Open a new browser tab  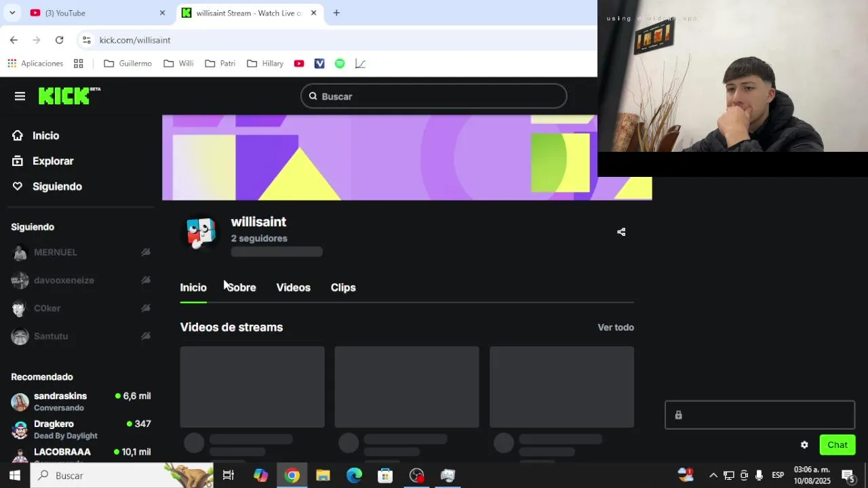pyautogui.click(x=336, y=13)
